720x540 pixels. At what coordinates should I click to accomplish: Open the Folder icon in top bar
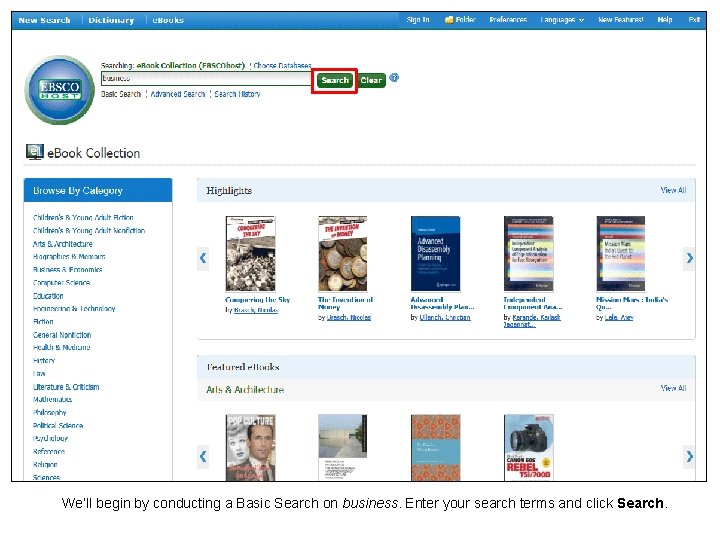449,20
